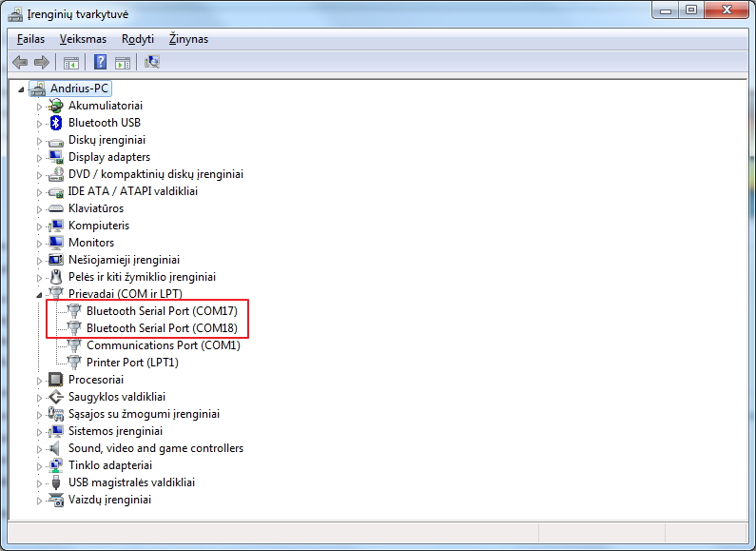Screen dimensions: 756x551
Task: Select the Sistemos įrenginiai label
Action: [x=116, y=431]
